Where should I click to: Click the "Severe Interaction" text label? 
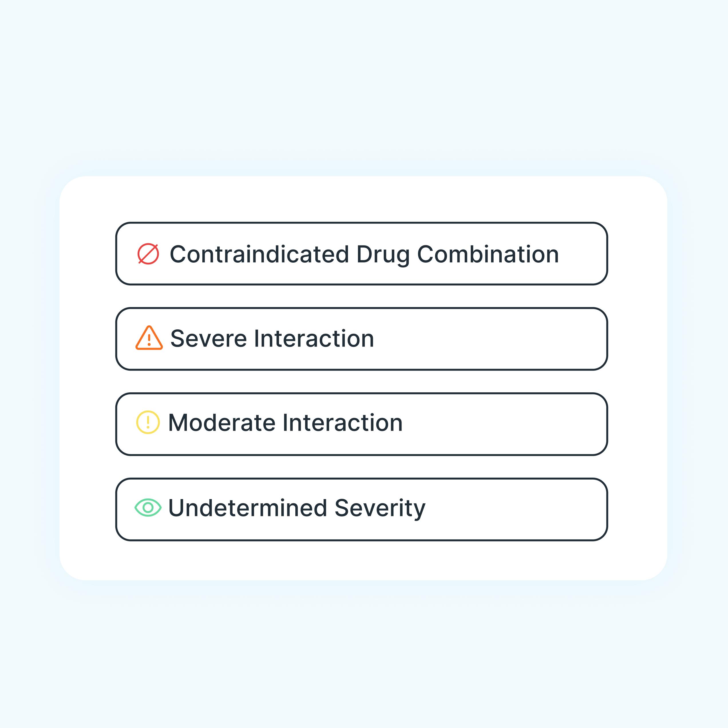click(x=272, y=338)
